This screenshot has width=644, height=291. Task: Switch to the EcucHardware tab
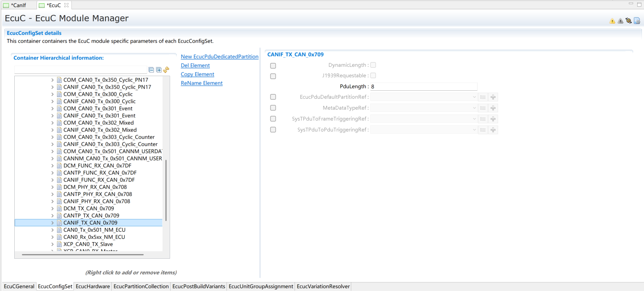click(x=93, y=286)
